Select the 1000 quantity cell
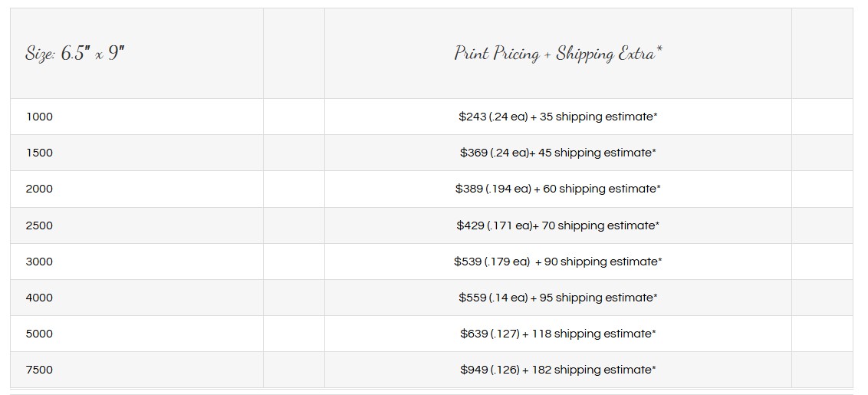 coord(40,117)
